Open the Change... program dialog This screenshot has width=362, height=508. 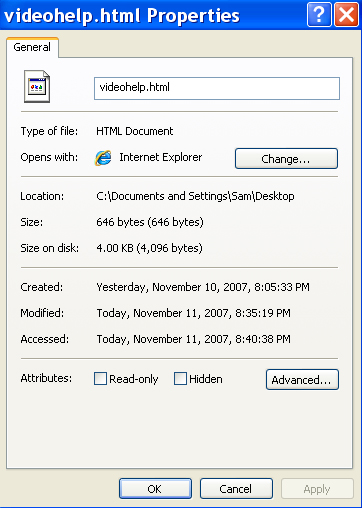pos(286,159)
